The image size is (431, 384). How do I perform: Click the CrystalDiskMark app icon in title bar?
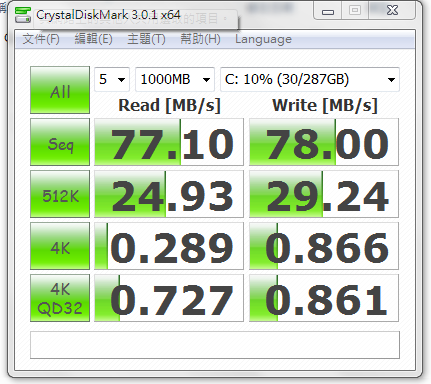[23, 15]
